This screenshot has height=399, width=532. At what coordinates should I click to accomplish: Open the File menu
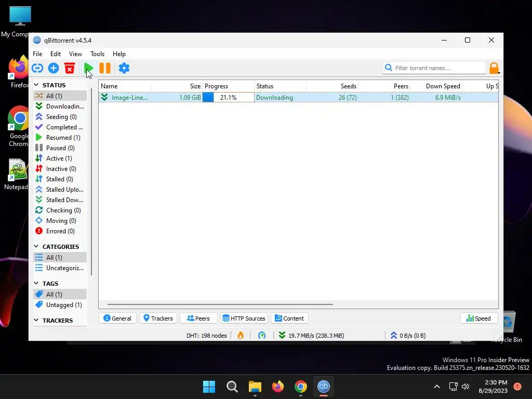[x=37, y=54]
